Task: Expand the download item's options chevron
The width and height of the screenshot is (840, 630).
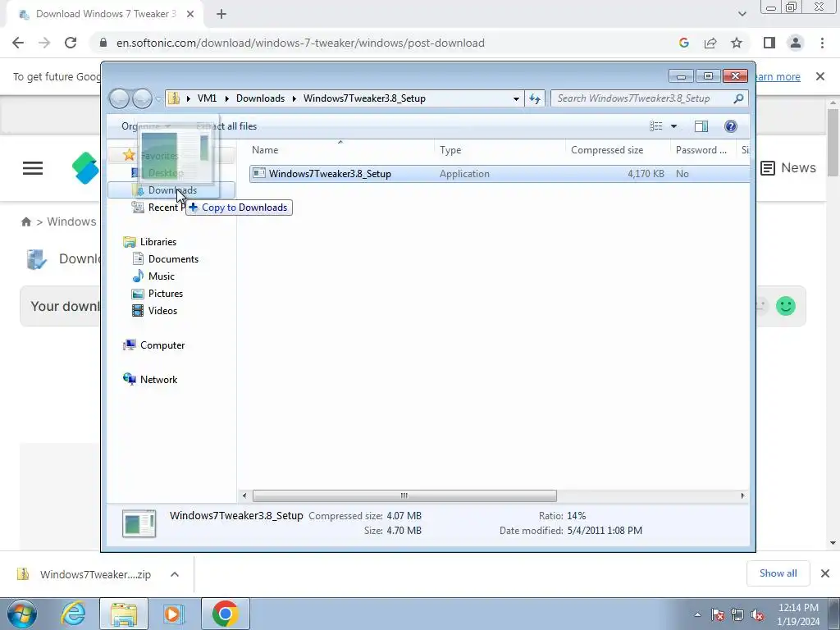Action: click(175, 574)
